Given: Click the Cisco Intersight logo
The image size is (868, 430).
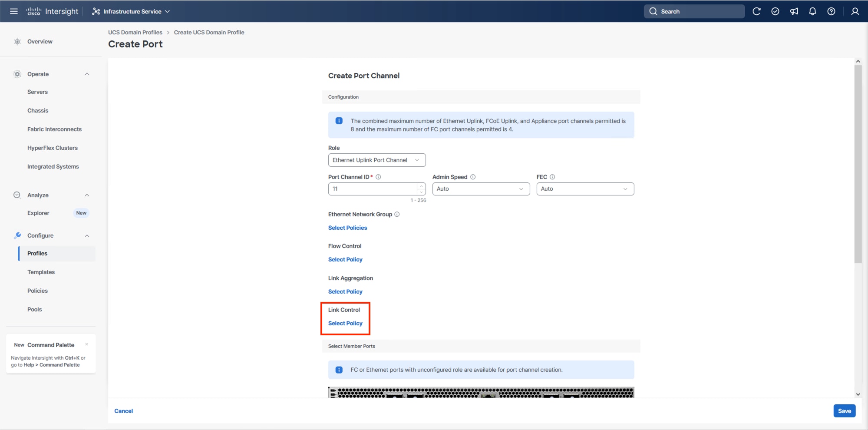Looking at the screenshot, I should pos(52,11).
